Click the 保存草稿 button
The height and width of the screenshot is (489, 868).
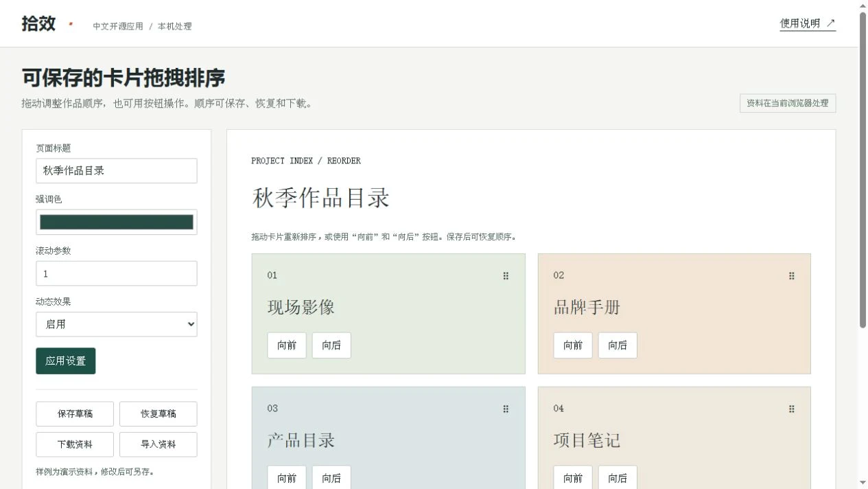click(x=75, y=413)
